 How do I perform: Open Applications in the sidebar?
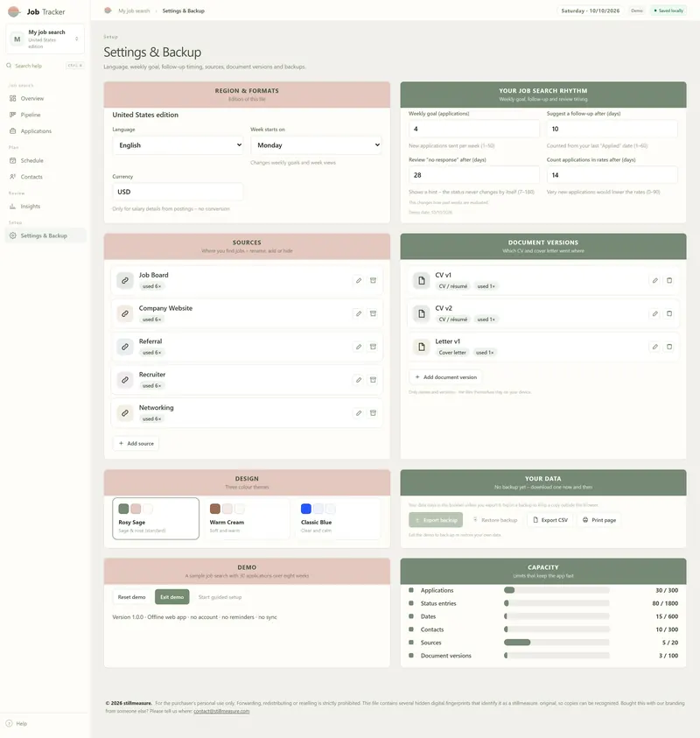(45, 130)
